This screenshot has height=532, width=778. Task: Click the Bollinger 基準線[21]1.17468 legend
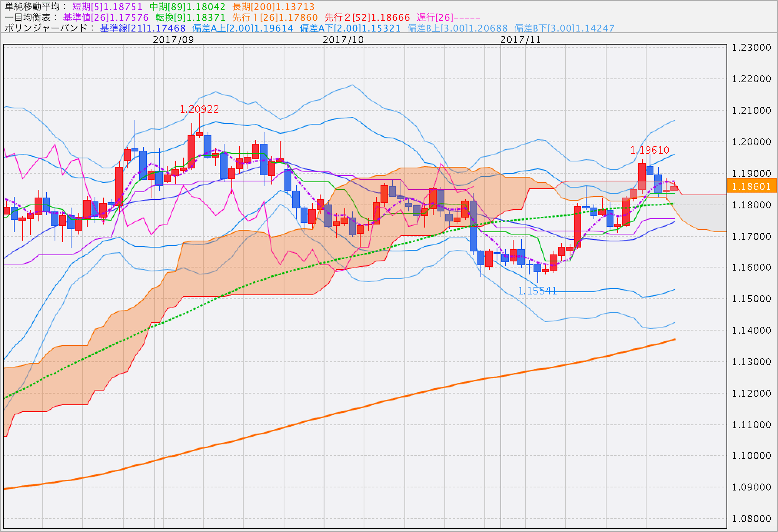(x=143, y=28)
